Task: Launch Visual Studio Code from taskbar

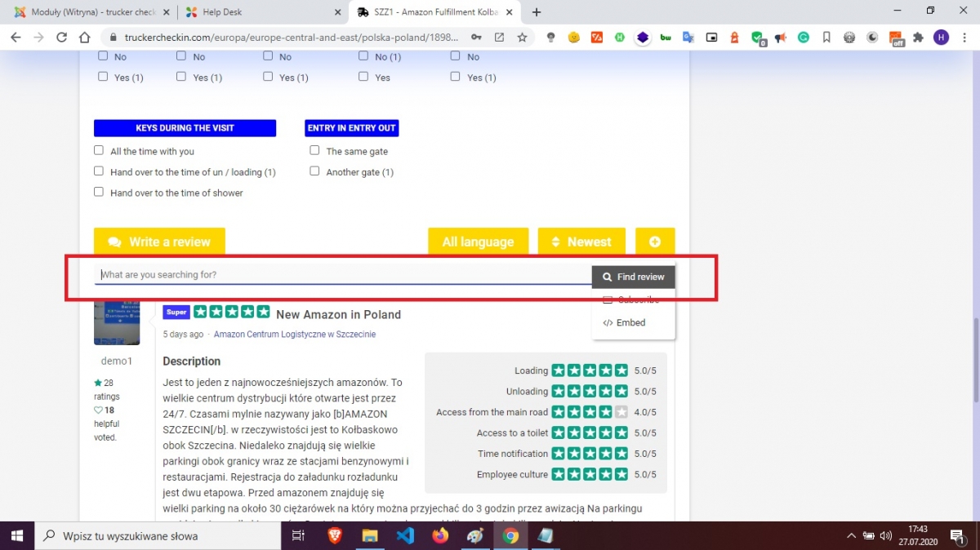Action: [x=405, y=536]
